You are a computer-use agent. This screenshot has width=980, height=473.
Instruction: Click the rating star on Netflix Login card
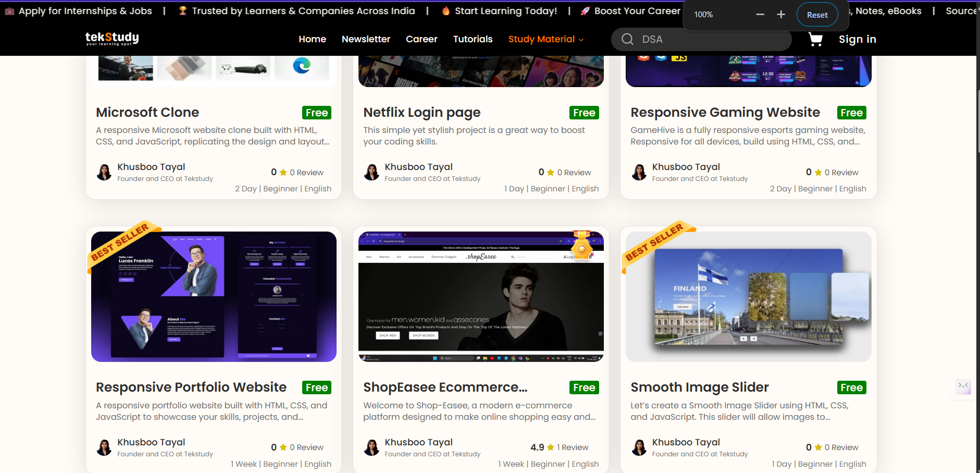[x=551, y=173]
